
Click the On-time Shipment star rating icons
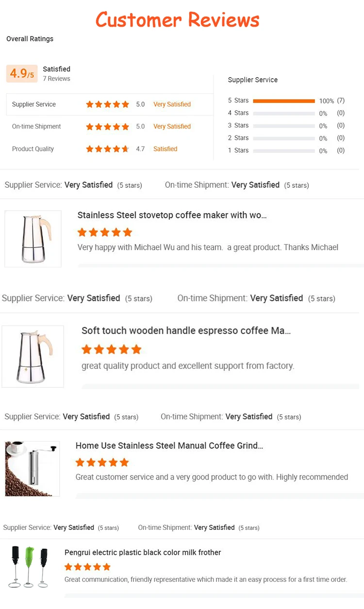coord(107,127)
